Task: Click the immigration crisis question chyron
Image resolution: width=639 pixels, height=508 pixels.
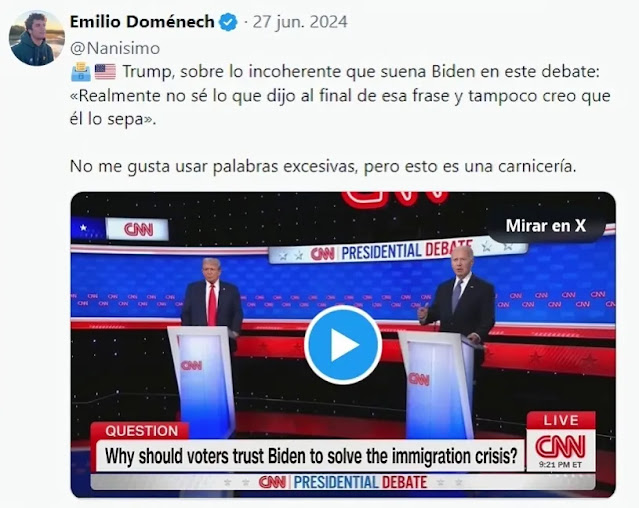Action: click(311, 456)
